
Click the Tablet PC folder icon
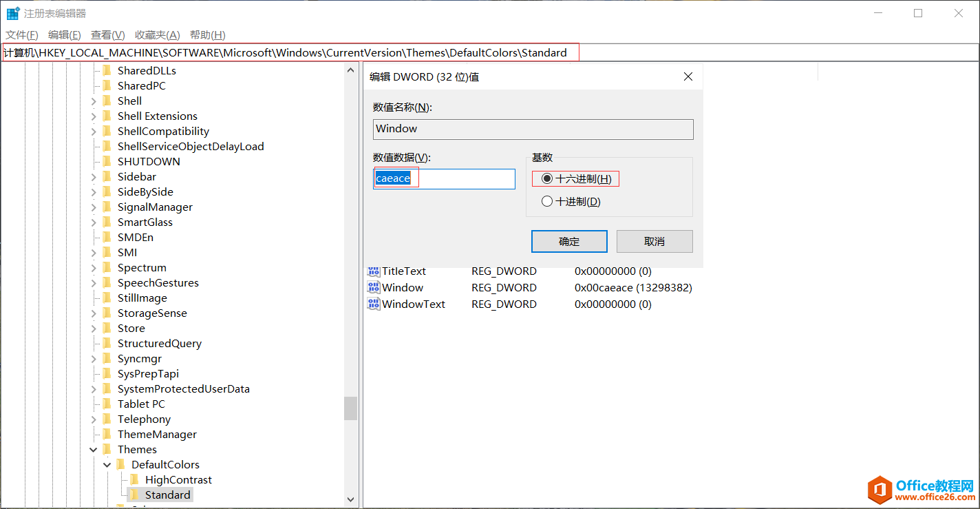click(107, 404)
